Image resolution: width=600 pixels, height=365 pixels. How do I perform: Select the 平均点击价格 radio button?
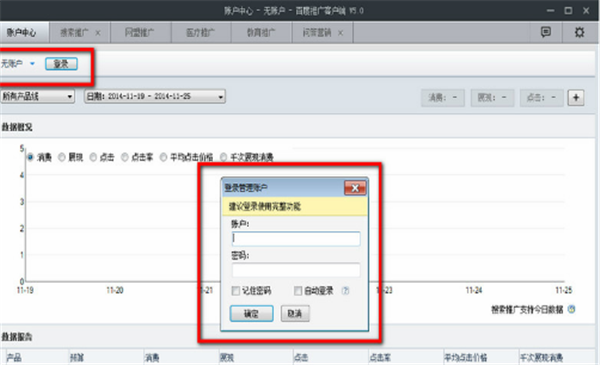click(x=163, y=157)
